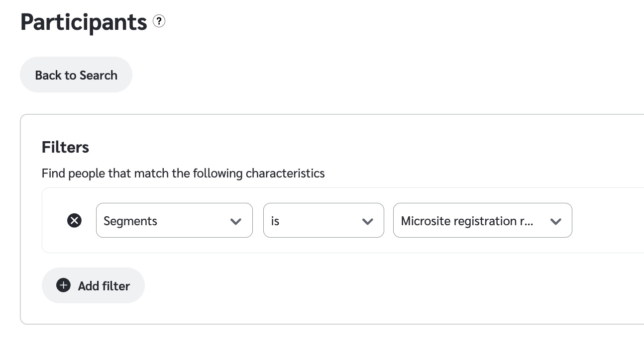Click the help question mark beside Participants
This screenshot has width=644, height=348.
(159, 21)
